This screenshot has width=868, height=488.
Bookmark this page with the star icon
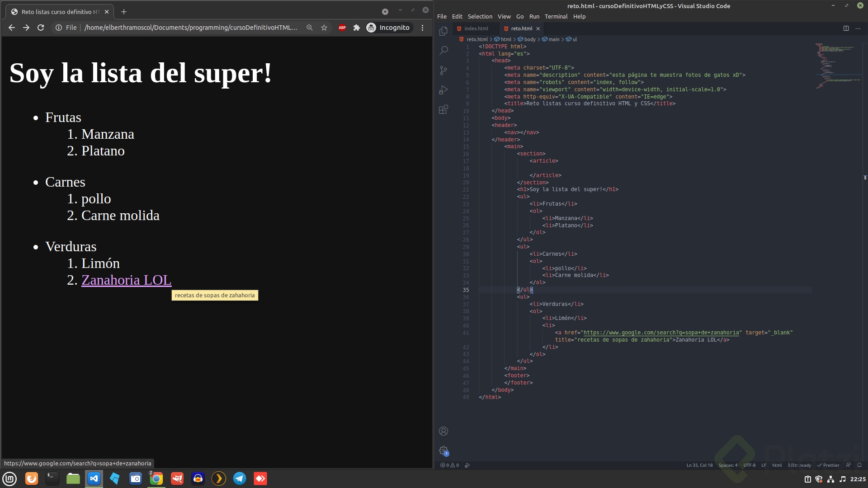[324, 28]
